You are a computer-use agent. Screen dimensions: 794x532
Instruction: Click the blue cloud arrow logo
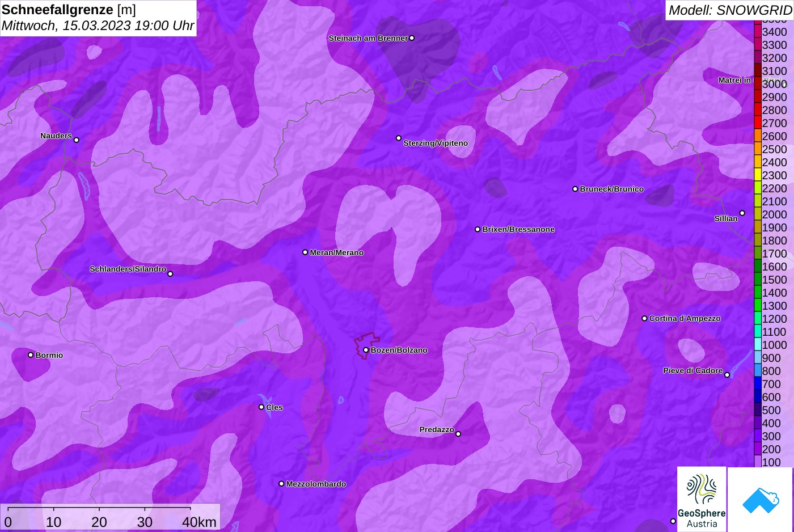761,500
